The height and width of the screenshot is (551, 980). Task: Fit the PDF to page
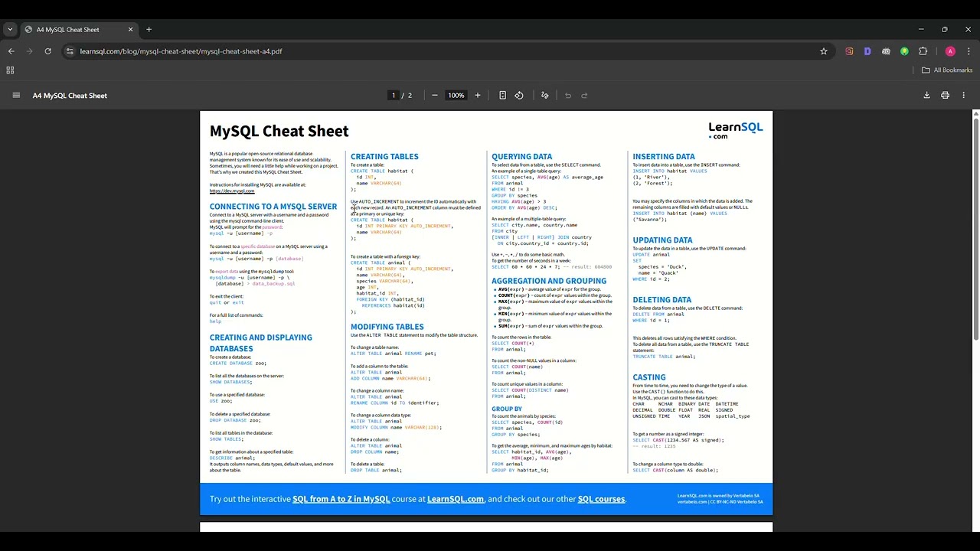502,96
